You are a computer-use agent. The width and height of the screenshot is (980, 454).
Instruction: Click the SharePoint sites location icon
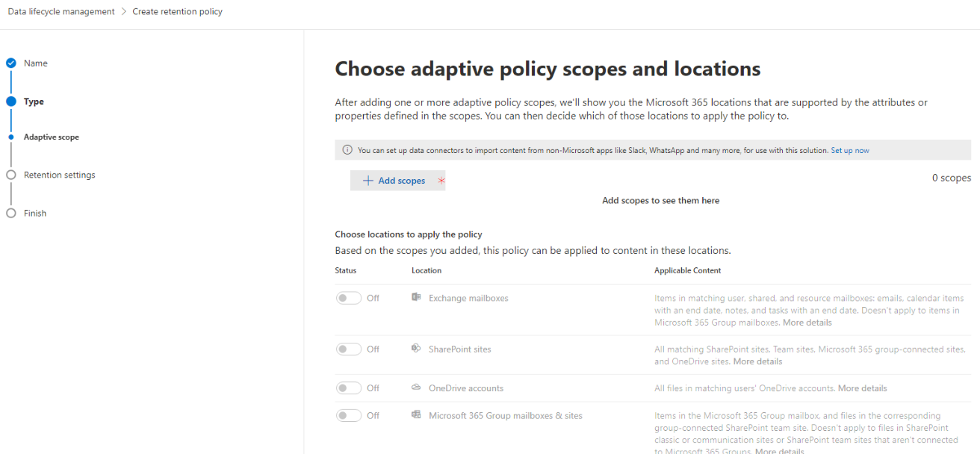tap(416, 348)
